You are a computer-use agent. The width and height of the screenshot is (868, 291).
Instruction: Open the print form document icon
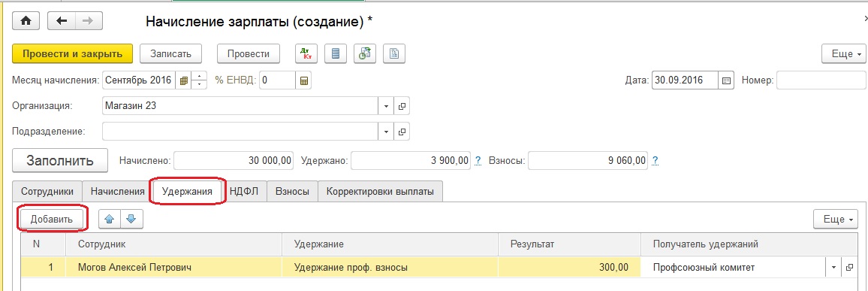click(395, 54)
